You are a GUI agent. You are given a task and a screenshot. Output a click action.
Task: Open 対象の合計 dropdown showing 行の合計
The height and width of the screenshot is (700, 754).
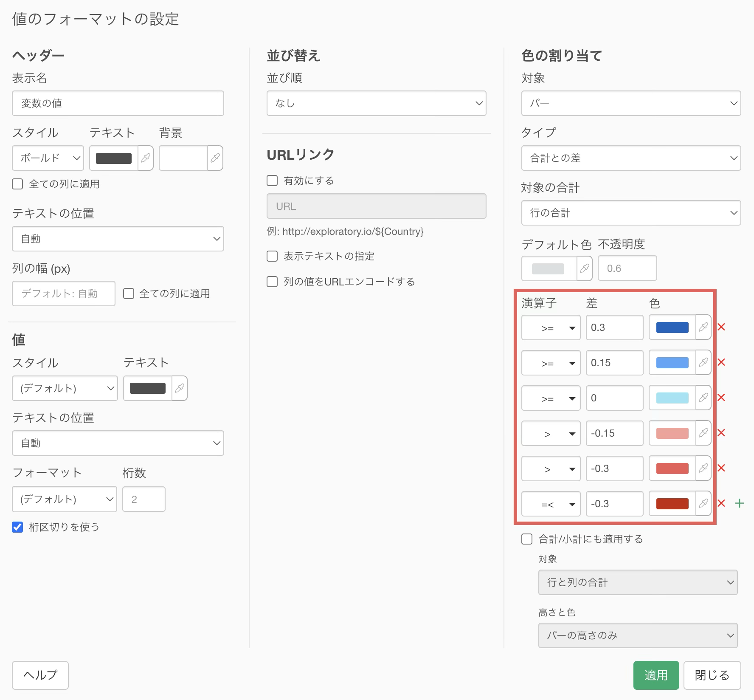631,213
